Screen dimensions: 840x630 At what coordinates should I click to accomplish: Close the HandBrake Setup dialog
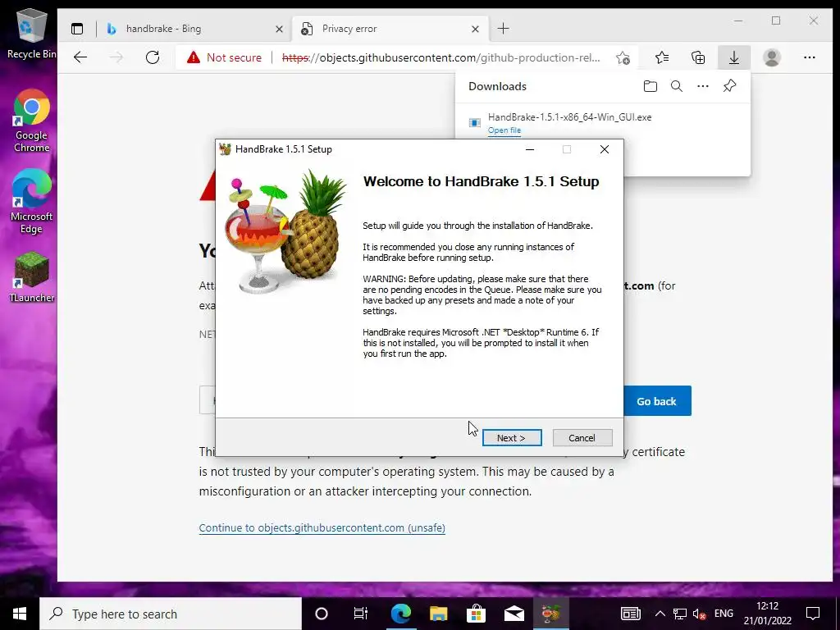coord(605,149)
